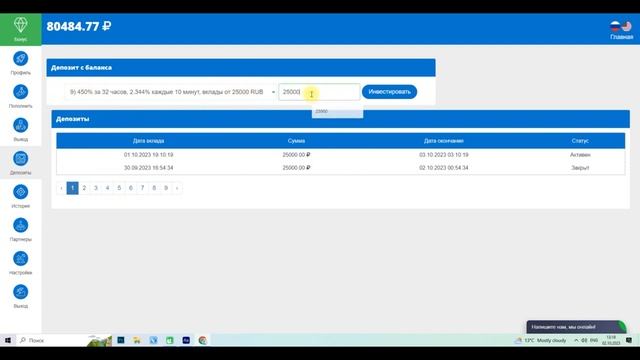640x360 pixels.
Task: Click the Статус column header
Action: click(580, 141)
